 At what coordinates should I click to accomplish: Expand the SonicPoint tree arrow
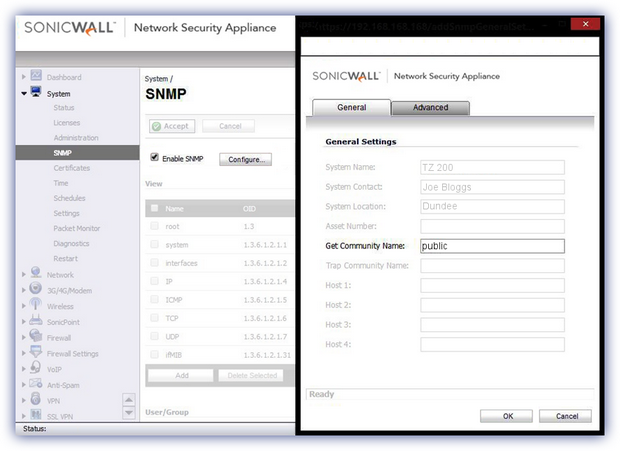click(24, 322)
